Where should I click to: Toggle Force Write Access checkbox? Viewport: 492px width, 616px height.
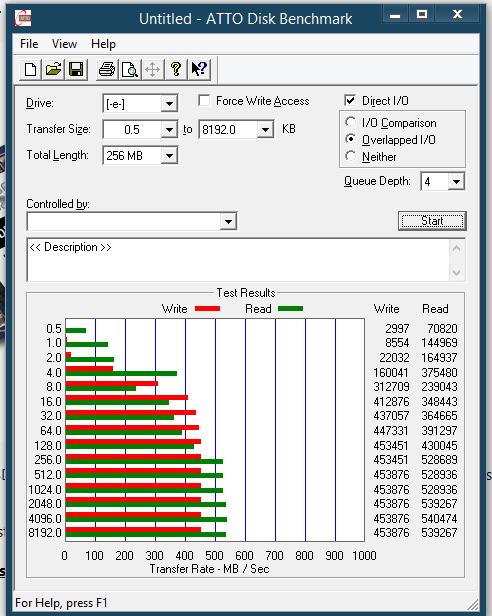pos(204,101)
